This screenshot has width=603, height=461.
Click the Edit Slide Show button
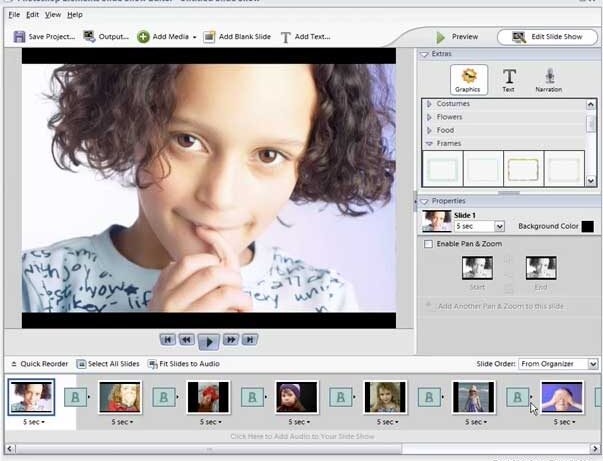[547, 37]
